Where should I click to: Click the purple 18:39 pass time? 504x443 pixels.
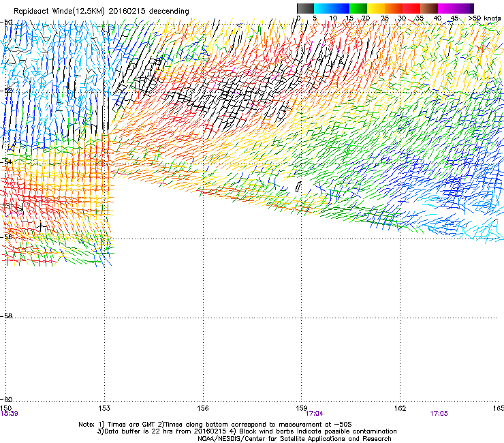coord(9,414)
